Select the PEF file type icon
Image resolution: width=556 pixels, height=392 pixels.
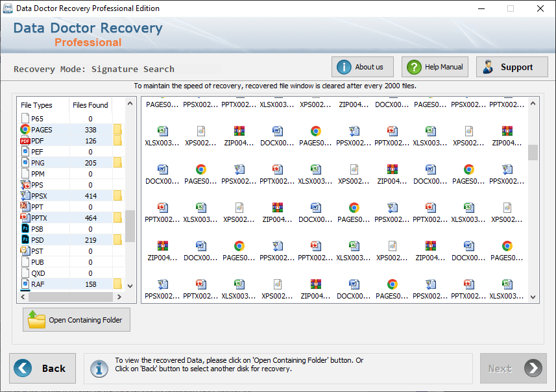point(25,151)
